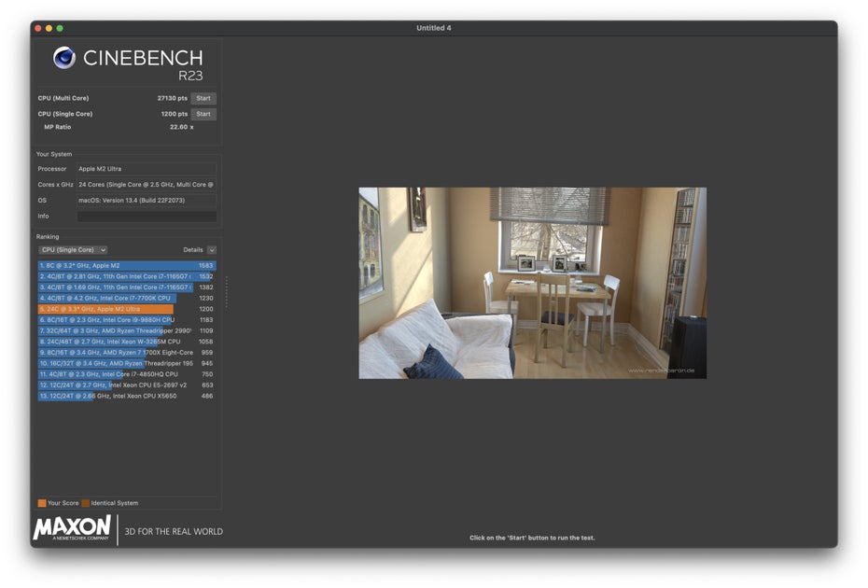Click the 27130 pts multi core score
Viewport: 868px width, 588px height.
[x=172, y=98]
